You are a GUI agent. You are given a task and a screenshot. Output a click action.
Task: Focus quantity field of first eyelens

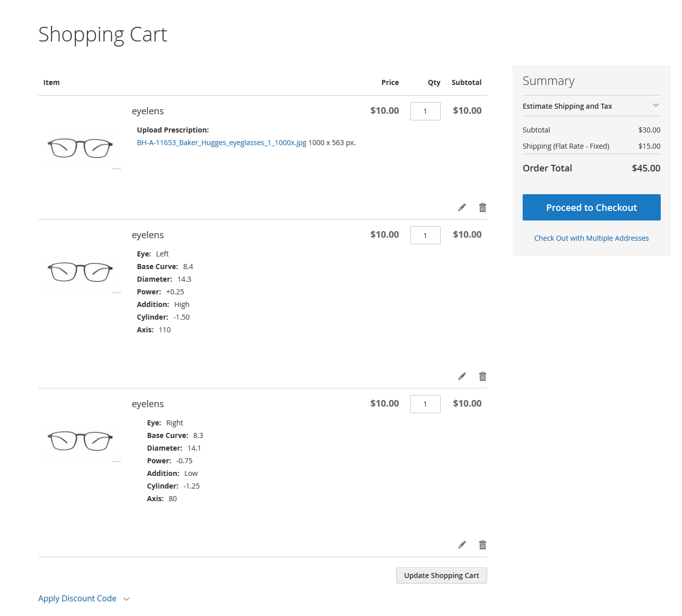[425, 111]
